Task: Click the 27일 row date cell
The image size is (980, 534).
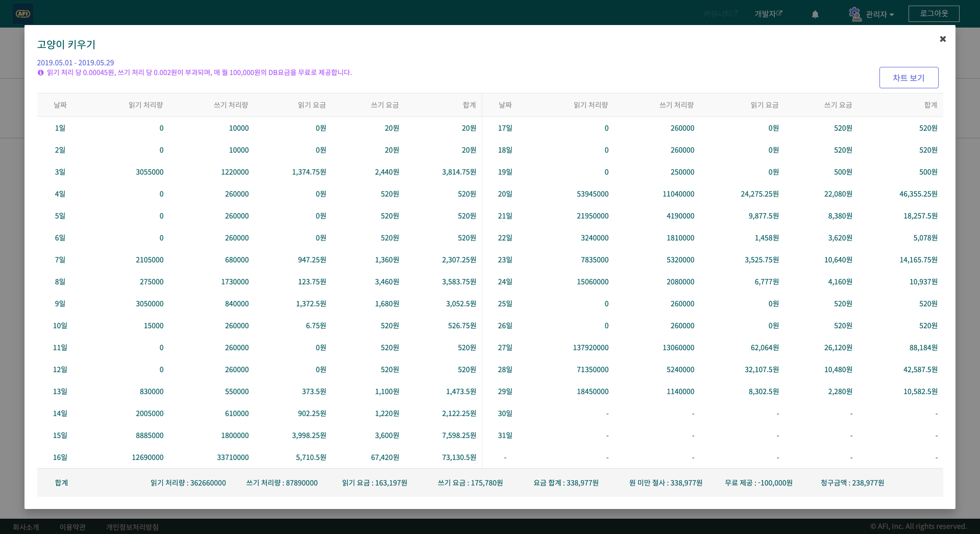Action: (505, 348)
